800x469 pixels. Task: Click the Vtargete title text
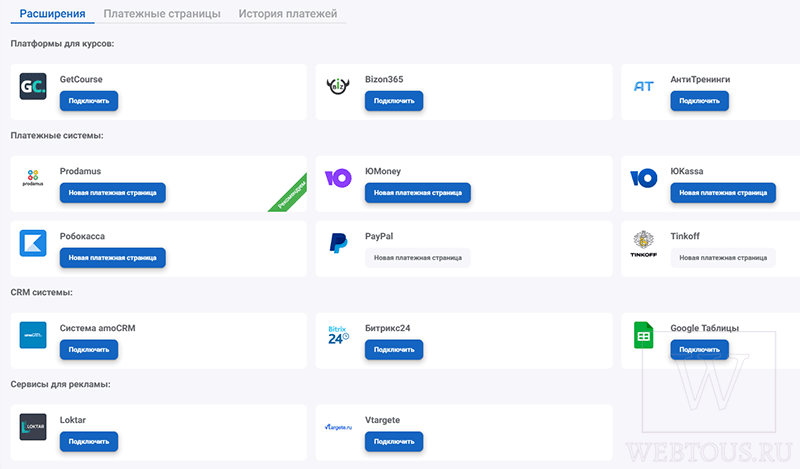(x=382, y=420)
